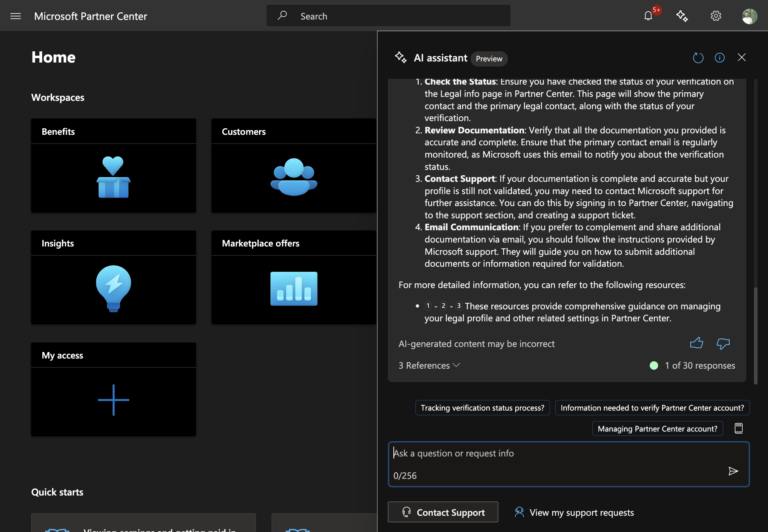Open reference citation 3
The height and width of the screenshot is (532, 768).
pos(459,306)
